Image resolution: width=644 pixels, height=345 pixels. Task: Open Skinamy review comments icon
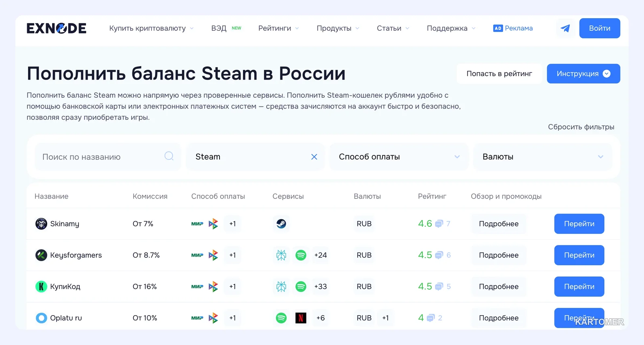[439, 224]
